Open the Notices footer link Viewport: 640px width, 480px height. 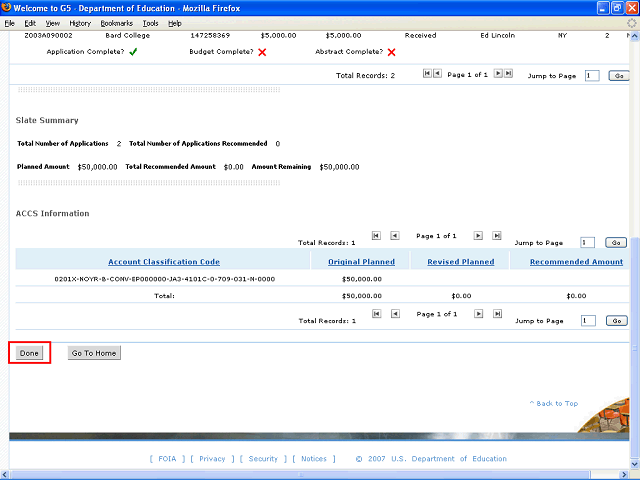(314, 459)
